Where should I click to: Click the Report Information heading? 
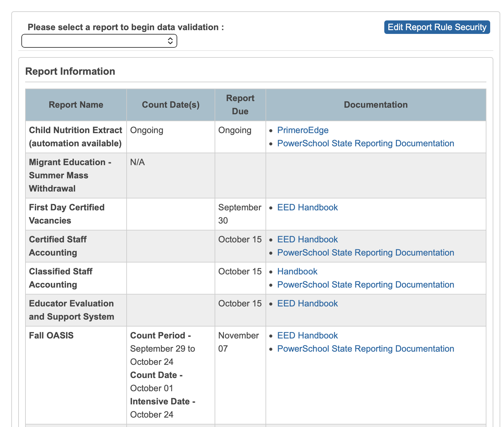pyautogui.click(x=70, y=71)
